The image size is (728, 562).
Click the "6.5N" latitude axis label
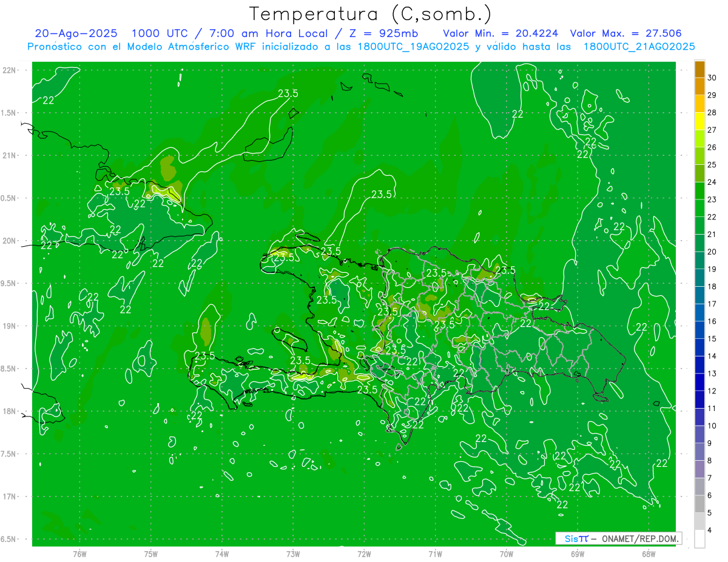tap(9, 540)
